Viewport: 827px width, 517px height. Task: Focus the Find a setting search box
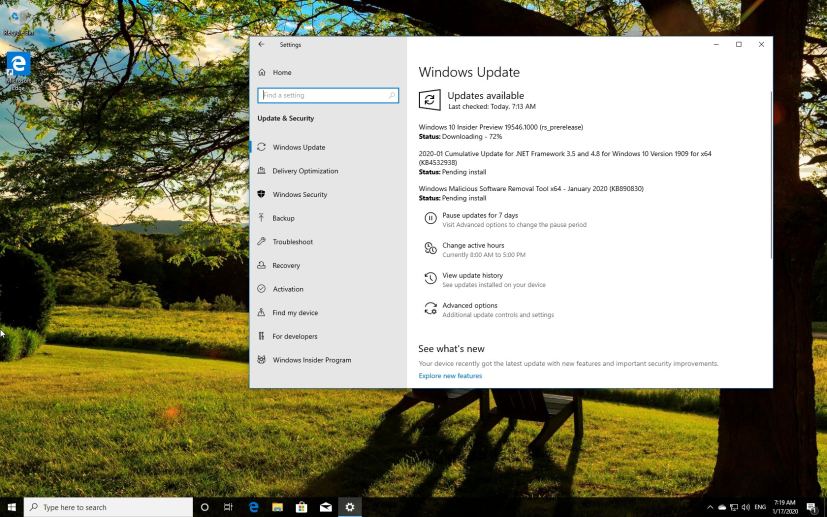(x=328, y=95)
